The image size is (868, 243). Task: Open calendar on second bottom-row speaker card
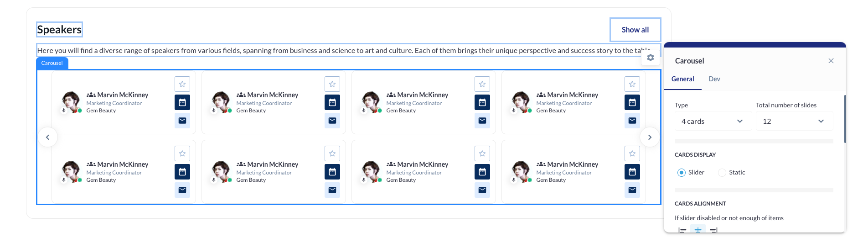point(332,172)
